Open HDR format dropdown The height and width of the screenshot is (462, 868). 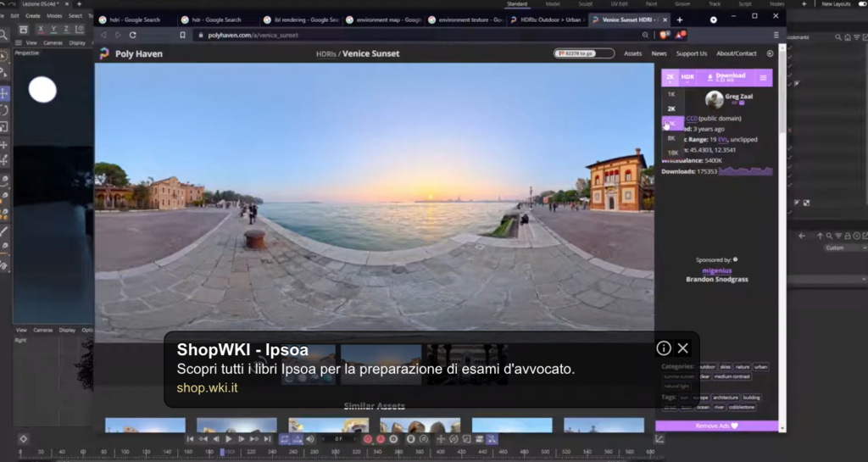click(687, 78)
